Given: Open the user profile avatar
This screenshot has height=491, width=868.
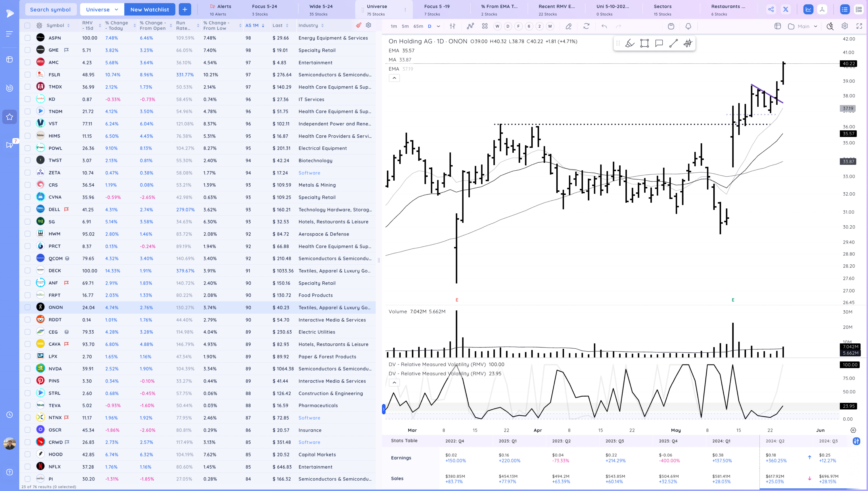Looking at the screenshot, I should (9, 443).
